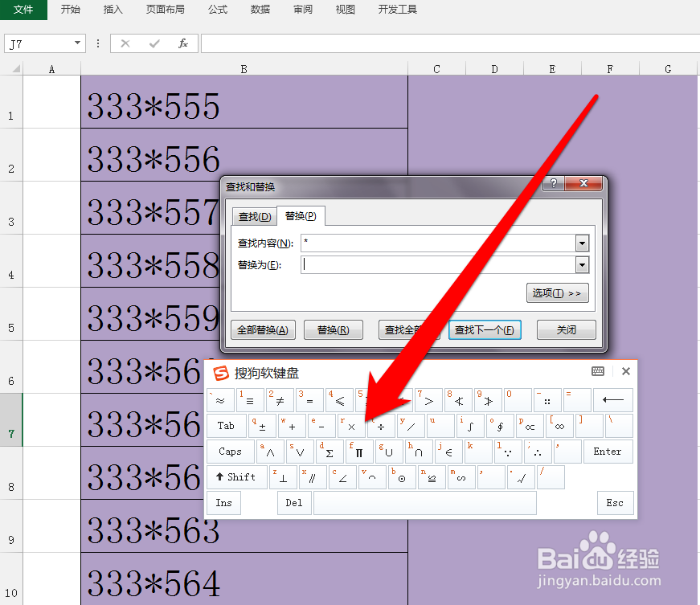Open the 开始 Home ribbon tab
This screenshot has width=700, height=605.
(71, 10)
